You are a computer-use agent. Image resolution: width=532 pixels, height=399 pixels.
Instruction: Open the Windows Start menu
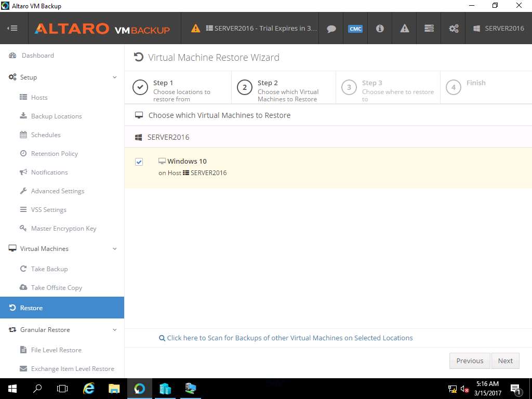(x=12, y=389)
